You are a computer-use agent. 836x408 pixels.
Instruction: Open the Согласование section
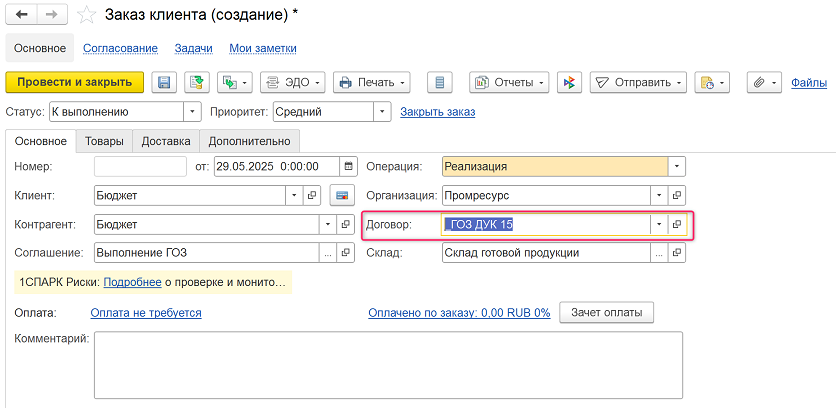tap(120, 48)
